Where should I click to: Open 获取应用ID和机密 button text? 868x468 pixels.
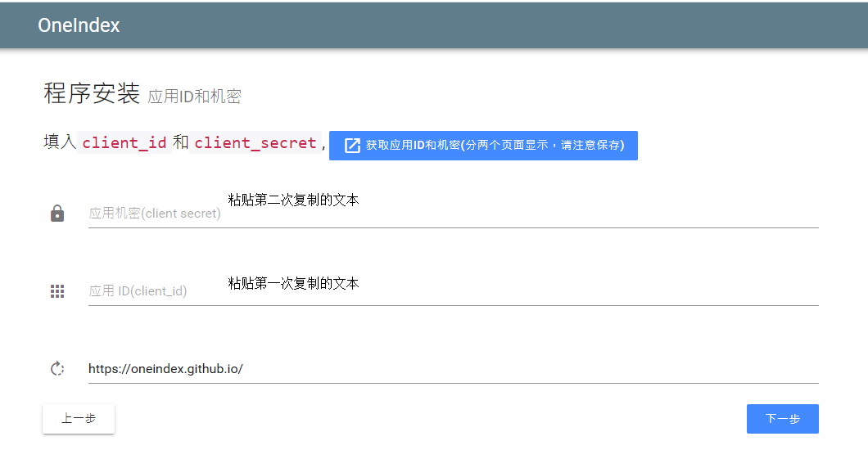495,146
